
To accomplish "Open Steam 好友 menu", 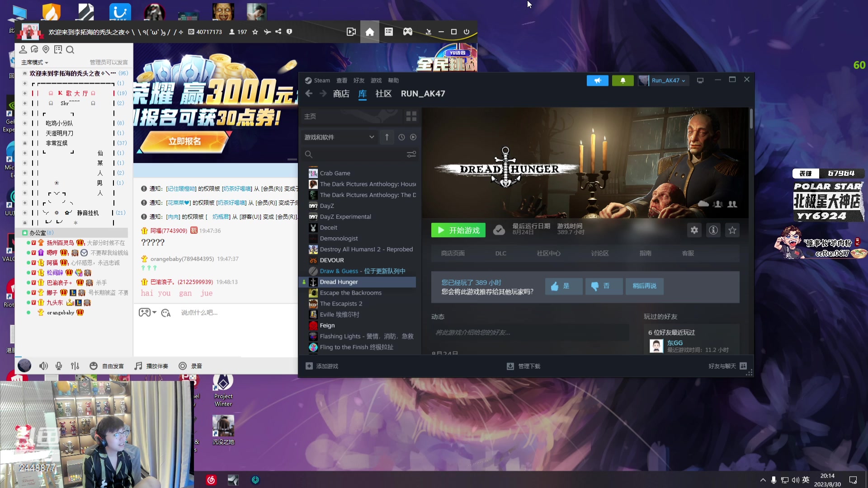I will (359, 80).
